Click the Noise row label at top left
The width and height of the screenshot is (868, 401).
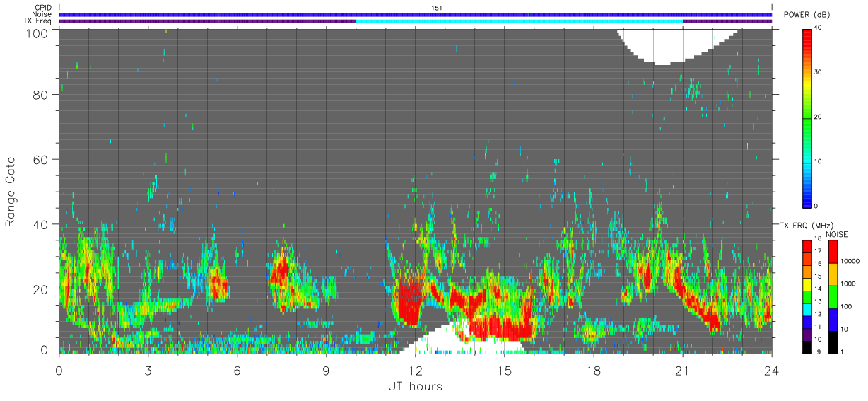coord(42,14)
